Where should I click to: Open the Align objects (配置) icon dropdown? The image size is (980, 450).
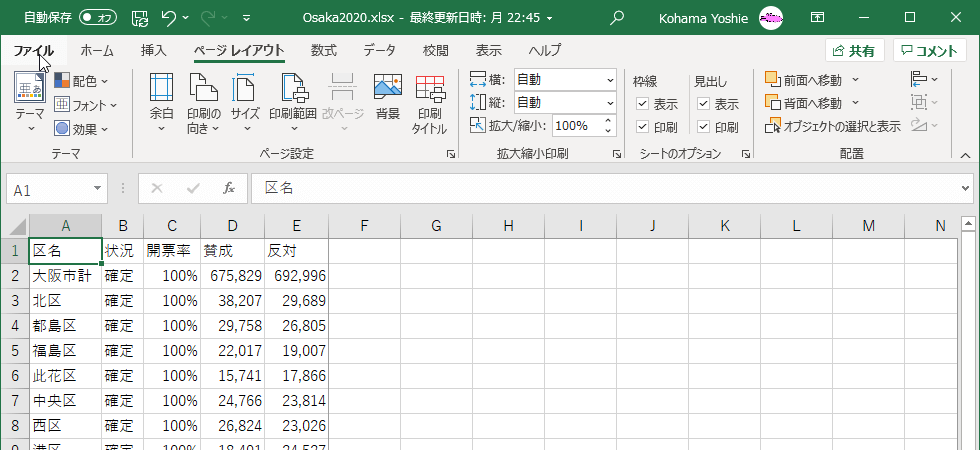click(x=924, y=79)
